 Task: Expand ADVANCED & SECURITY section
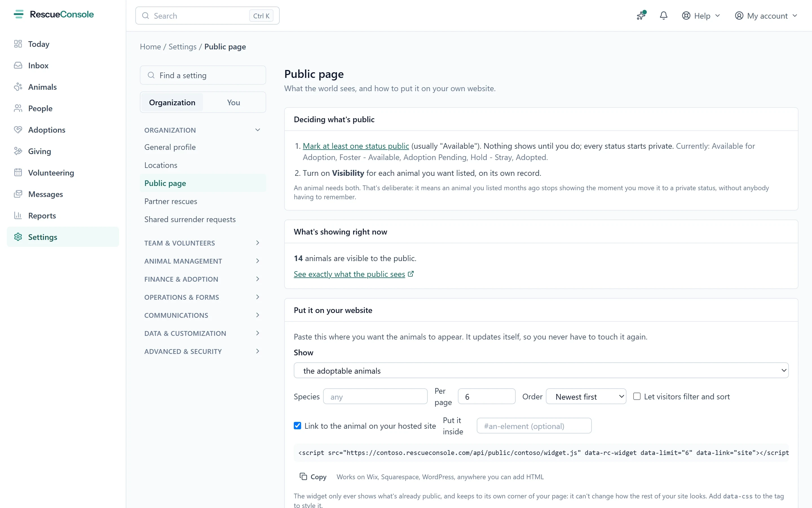coord(203,351)
